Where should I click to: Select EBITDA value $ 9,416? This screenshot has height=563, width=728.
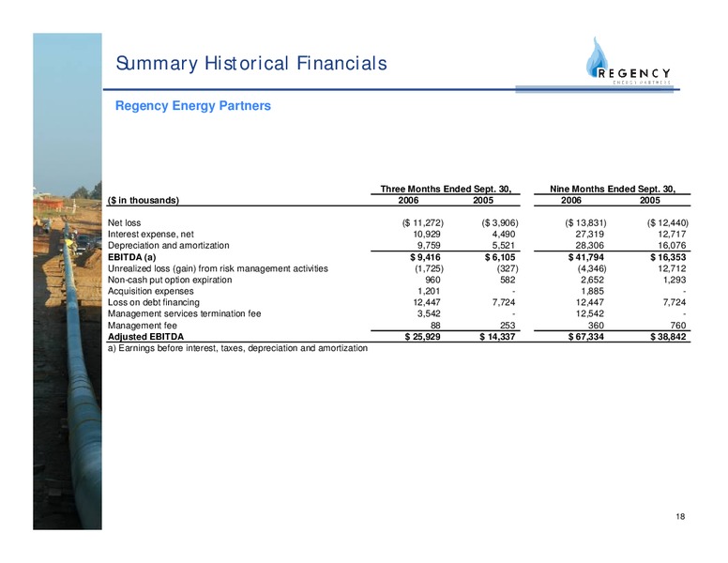click(x=425, y=257)
